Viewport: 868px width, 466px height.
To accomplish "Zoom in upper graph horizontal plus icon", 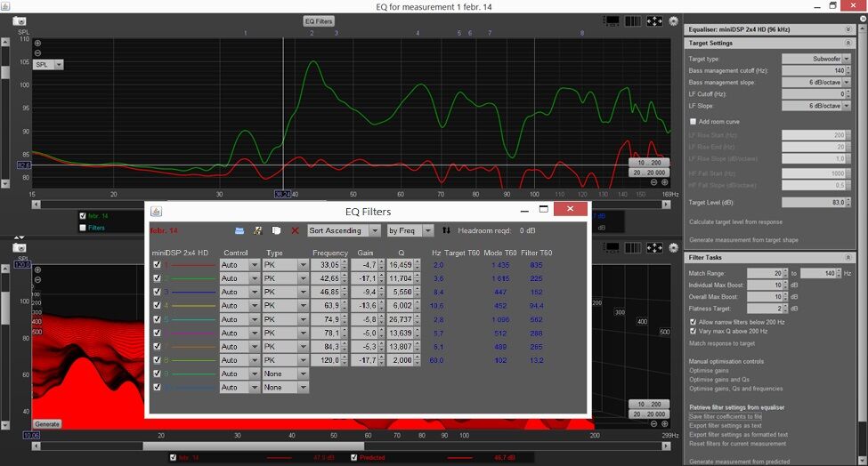I will [665, 182].
